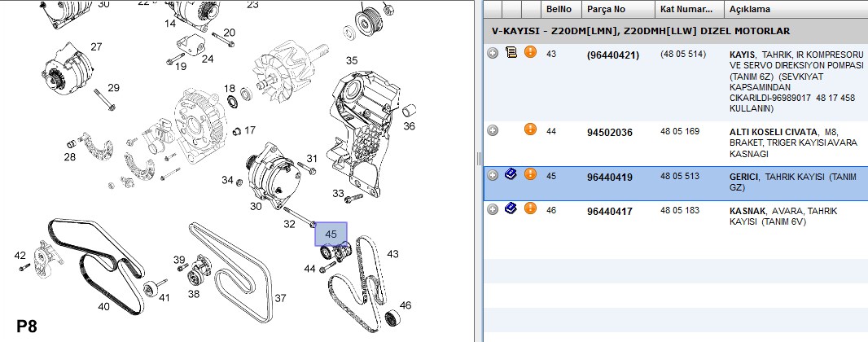868x342 pixels.
Task: Sort by the BelNo column header
Action: (561, 9)
